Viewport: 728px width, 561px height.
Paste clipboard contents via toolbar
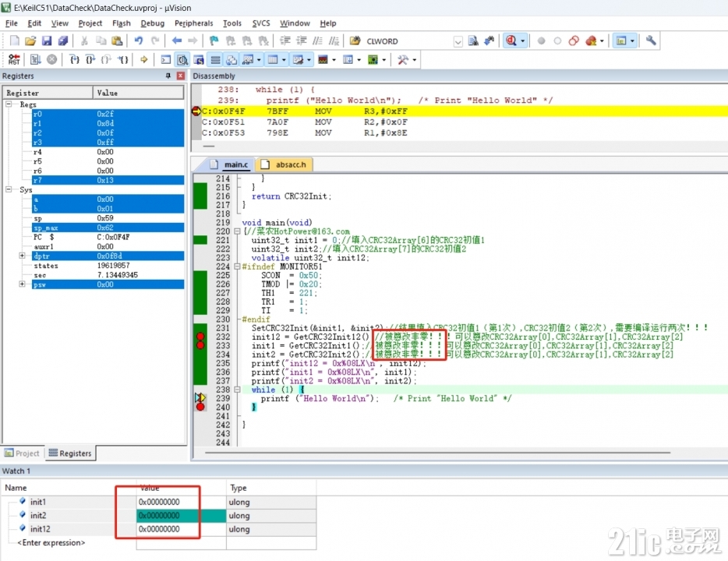pos(117,41)
